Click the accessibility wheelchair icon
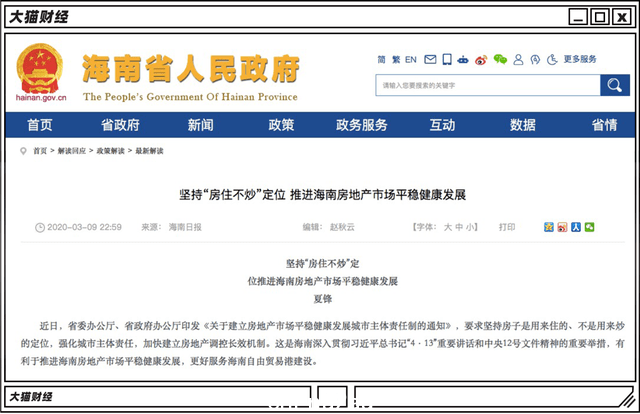 coord(552,60)
